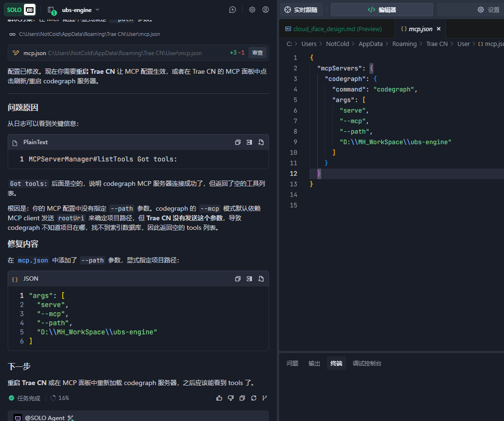Click the 16% context usage indicator
Screen dimensions: 504x421
click(x=60, y=398)
